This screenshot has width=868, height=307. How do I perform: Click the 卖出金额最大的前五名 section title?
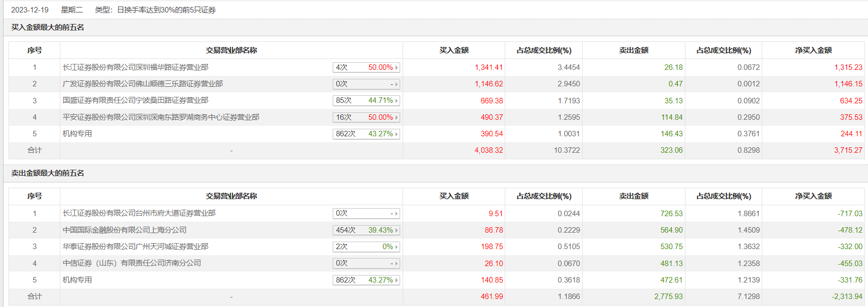[48, 173]
